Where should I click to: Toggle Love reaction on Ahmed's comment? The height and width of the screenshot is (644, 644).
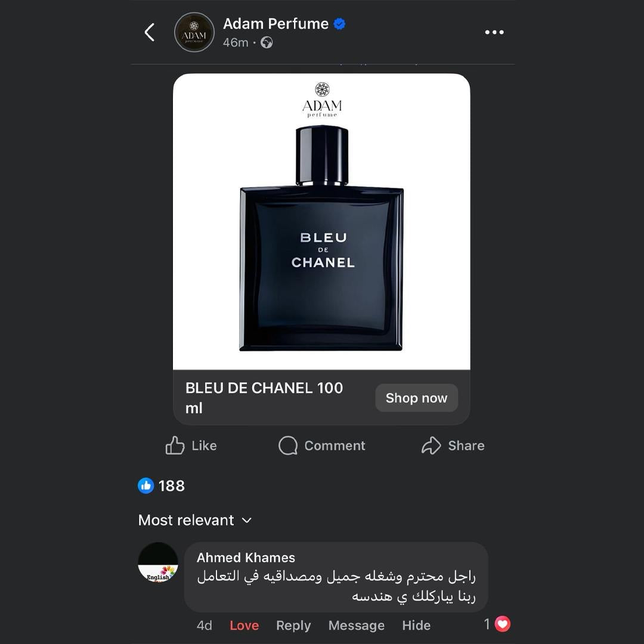[x=244, y=625]
